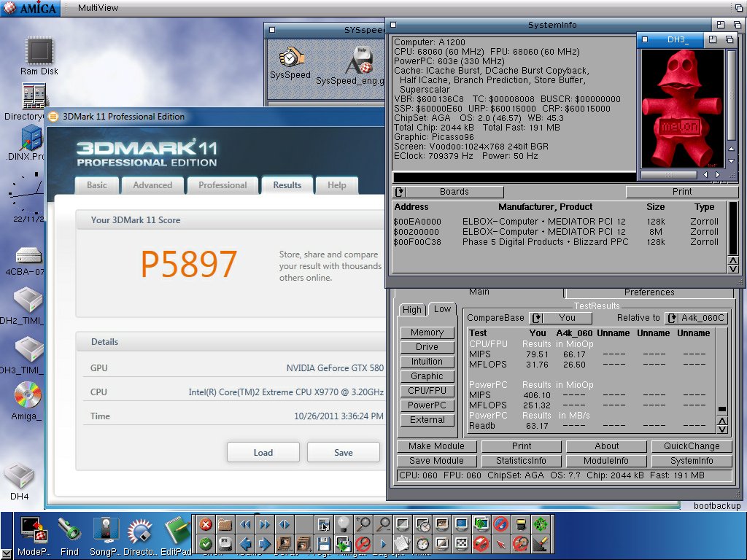Click the Save button in 3DMark
747x560 pixels.
coord(344,452)
